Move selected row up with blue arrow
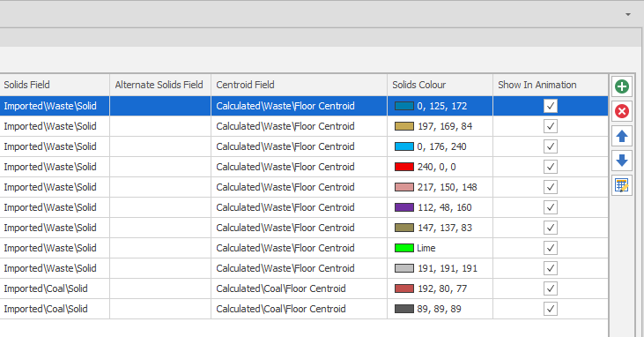The height and width of the screenshot is (337, 644). pos(621,136)
